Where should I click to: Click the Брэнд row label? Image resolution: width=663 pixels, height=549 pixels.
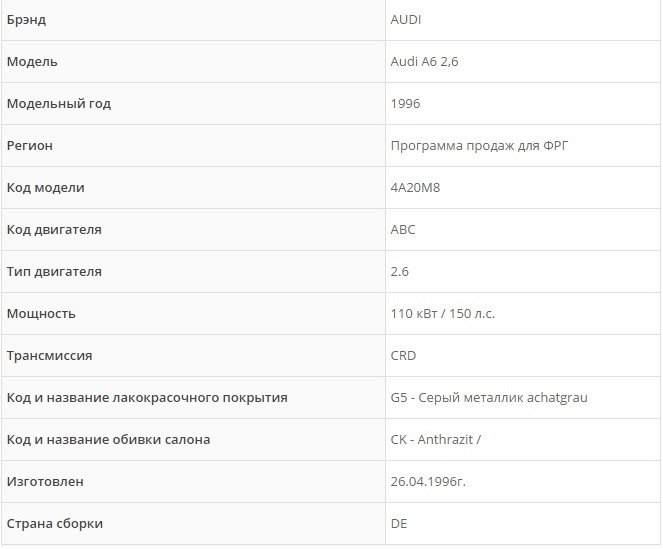(26, 20)
